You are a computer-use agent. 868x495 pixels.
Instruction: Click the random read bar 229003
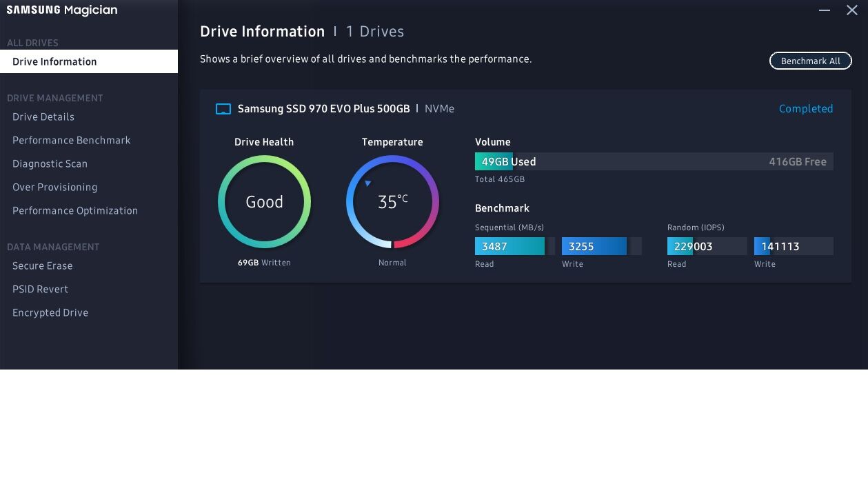tap(707, 246)
